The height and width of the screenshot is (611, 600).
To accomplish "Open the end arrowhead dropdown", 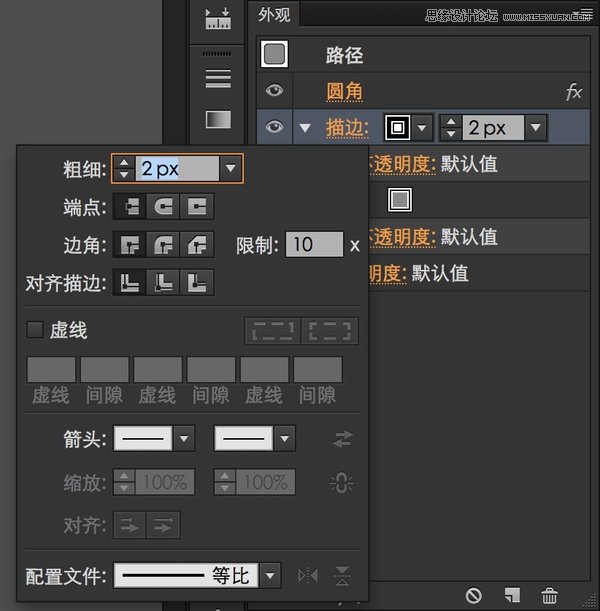I will click(x=284, y=438).
